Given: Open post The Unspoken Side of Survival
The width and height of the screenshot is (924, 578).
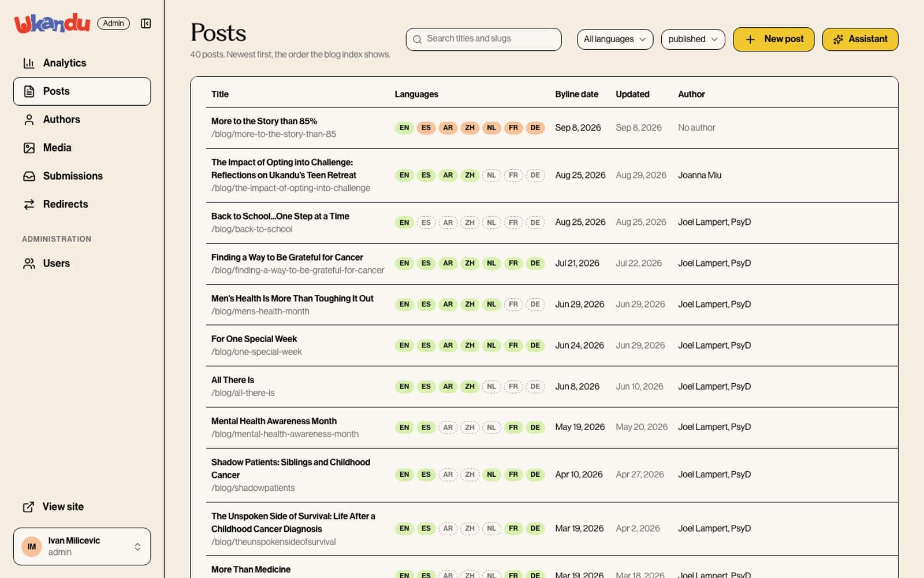Looking at the screenshot, I should click(x=293, y=523).
